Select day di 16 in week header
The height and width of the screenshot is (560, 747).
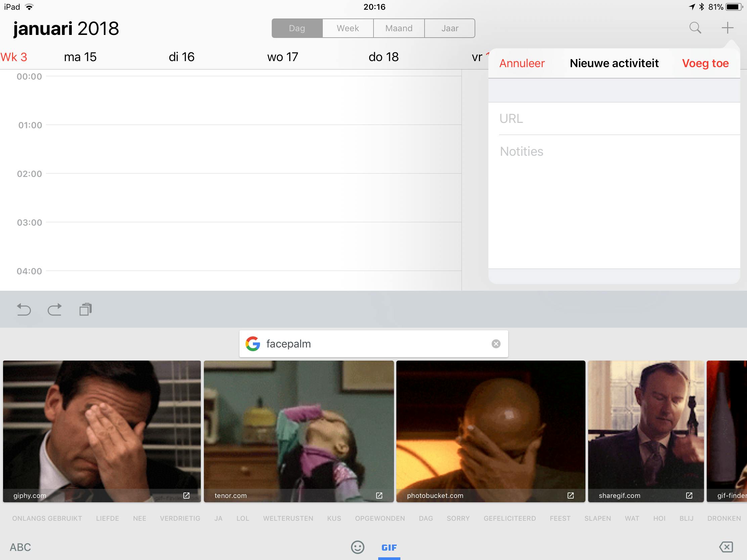coord(181,57)
